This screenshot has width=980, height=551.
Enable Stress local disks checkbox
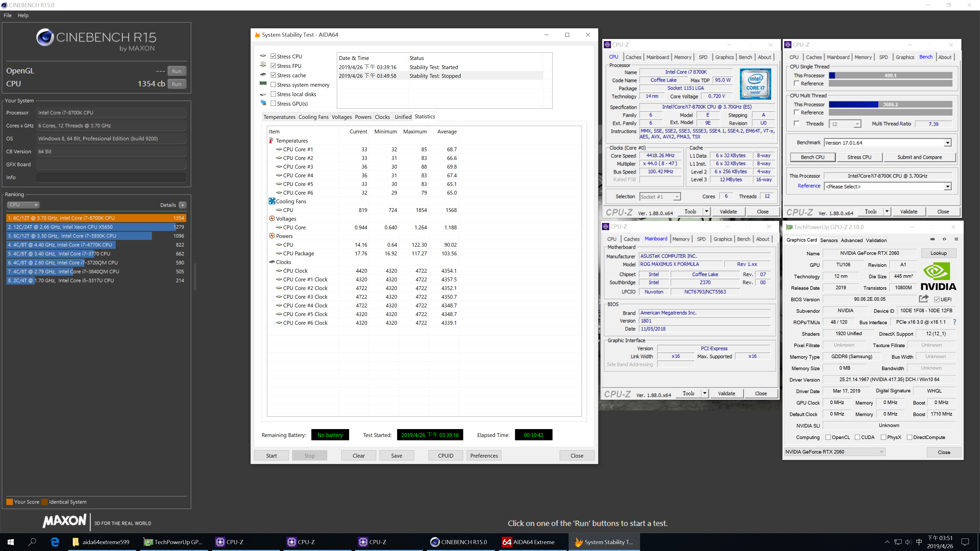click(x=273, y=94)
